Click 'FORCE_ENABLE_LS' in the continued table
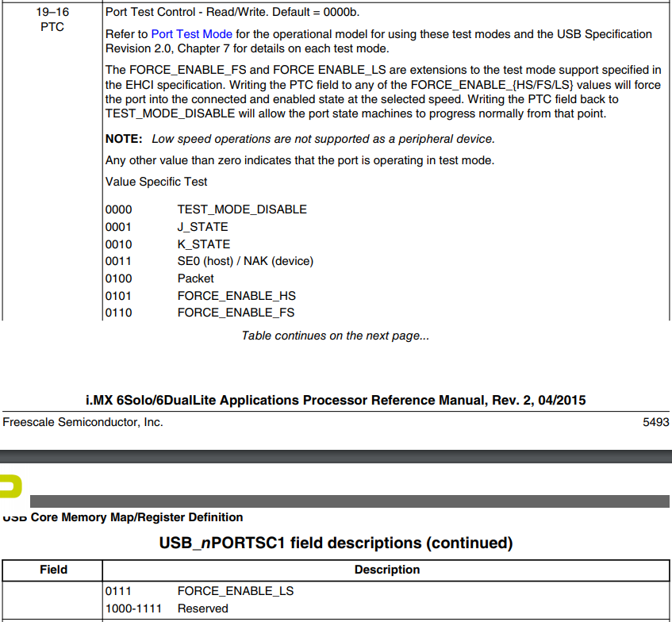This screenshot has width=672, height=622. (236, 591)
